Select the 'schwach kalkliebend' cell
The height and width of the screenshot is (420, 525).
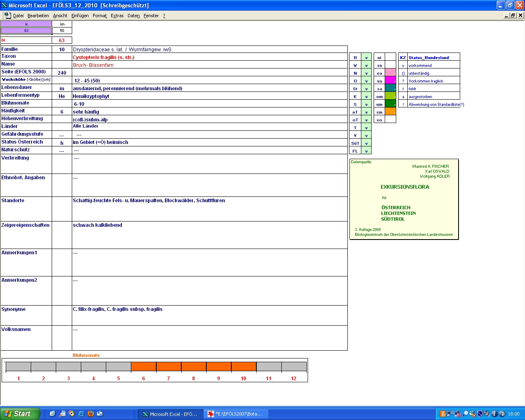pos(210,235)
